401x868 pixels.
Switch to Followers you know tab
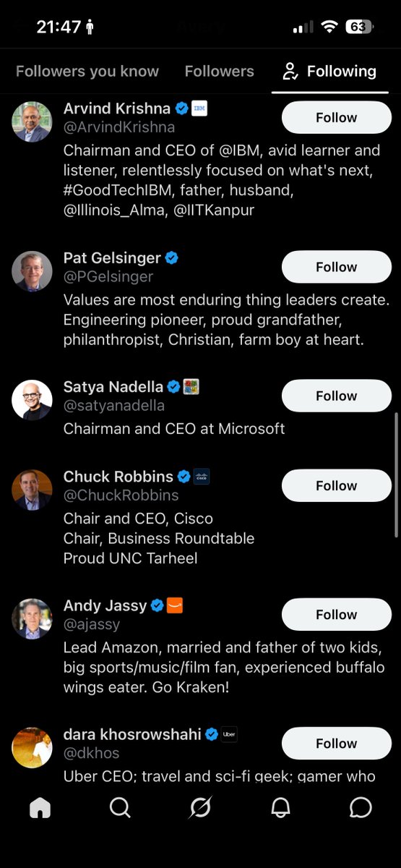[x=87, y=71]
